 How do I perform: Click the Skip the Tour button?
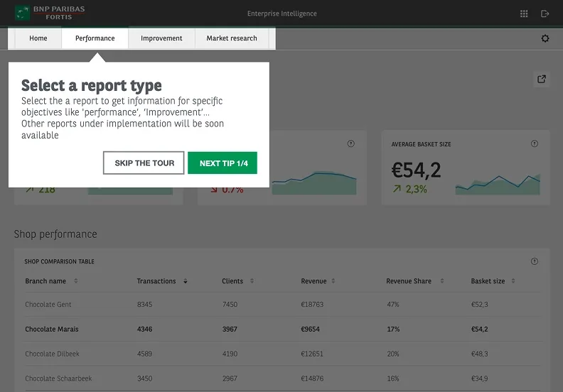click(x=144, y=163)
